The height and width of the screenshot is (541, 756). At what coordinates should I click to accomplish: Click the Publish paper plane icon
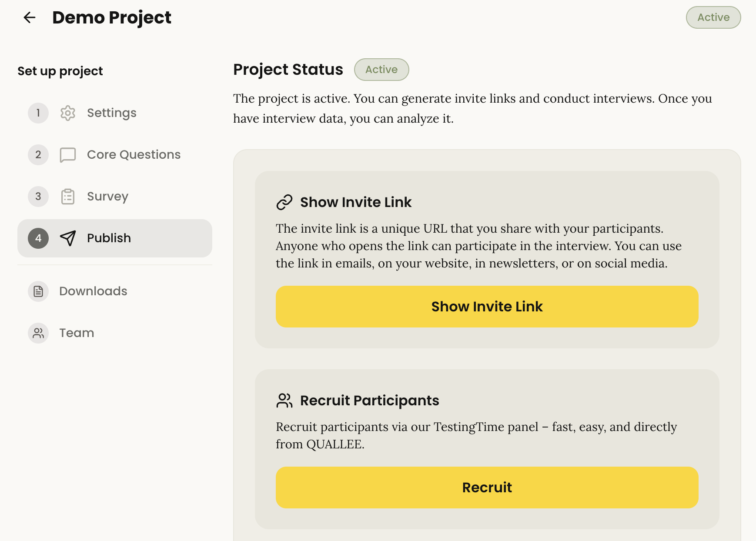coord(68,238)
